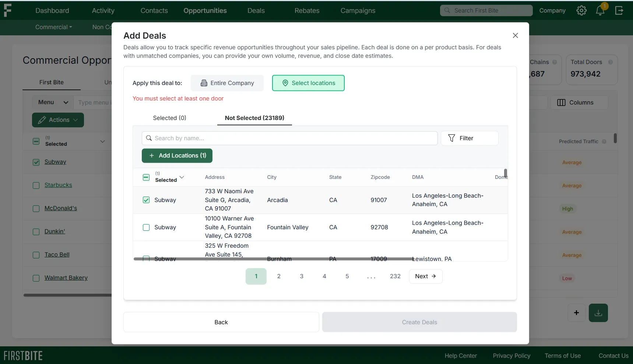Image resolution: width=633 pixels, height=364 pixels.
Task: Select the First Bite tab
Action: (x=52, y=82)
